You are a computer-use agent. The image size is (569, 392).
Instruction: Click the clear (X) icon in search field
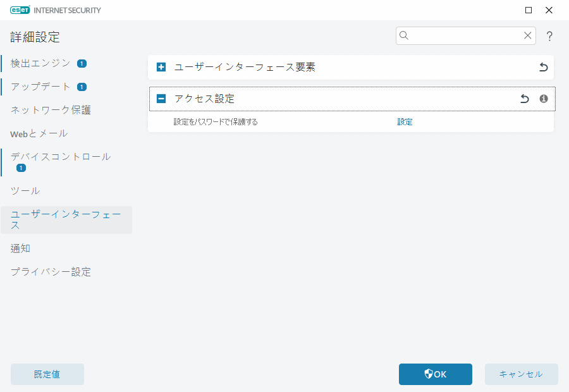pos(528,35)
